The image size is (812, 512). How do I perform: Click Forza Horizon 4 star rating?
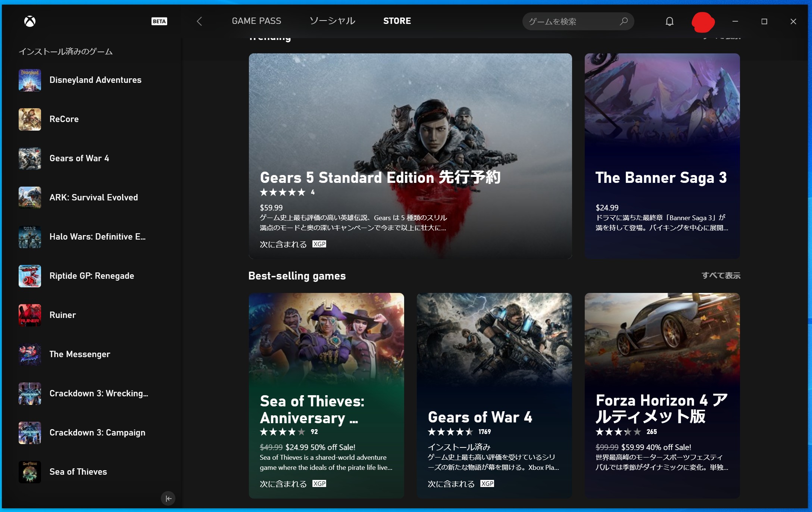pos(618,432)
